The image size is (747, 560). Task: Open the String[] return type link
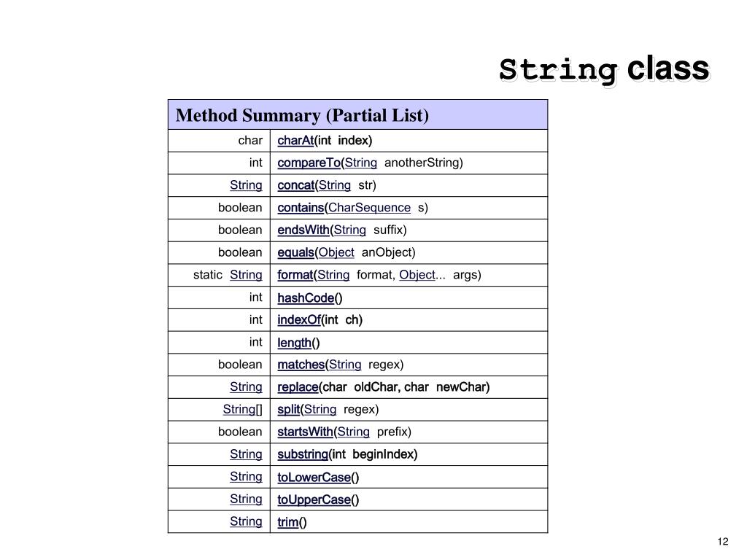pos(242,410)
